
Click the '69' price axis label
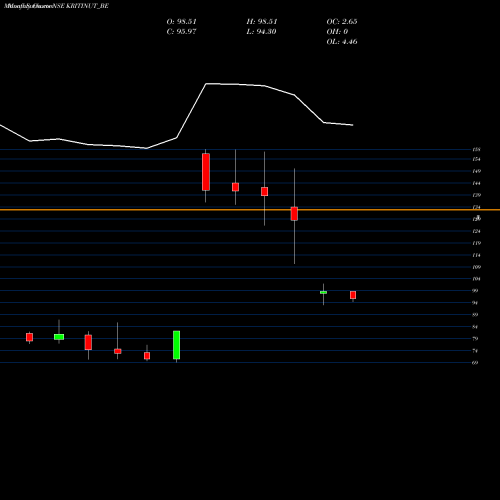(x=475, y=363)
